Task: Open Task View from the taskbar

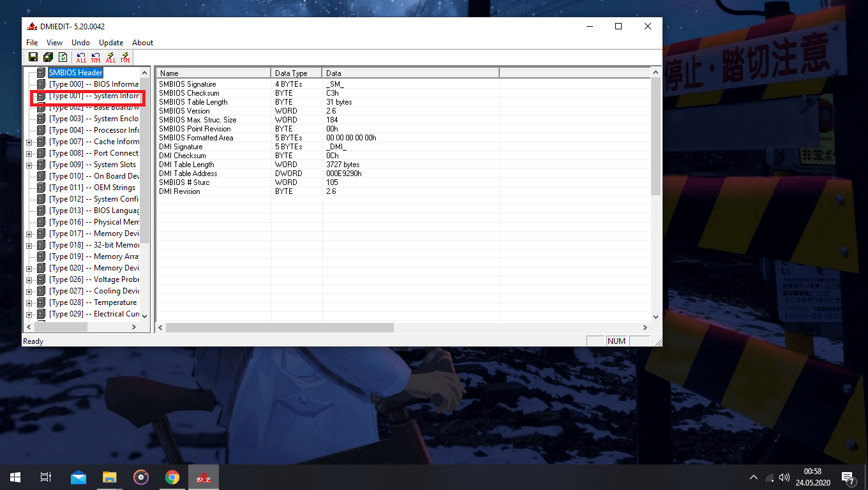Action: pyautogui.click(x=46, y=477)
